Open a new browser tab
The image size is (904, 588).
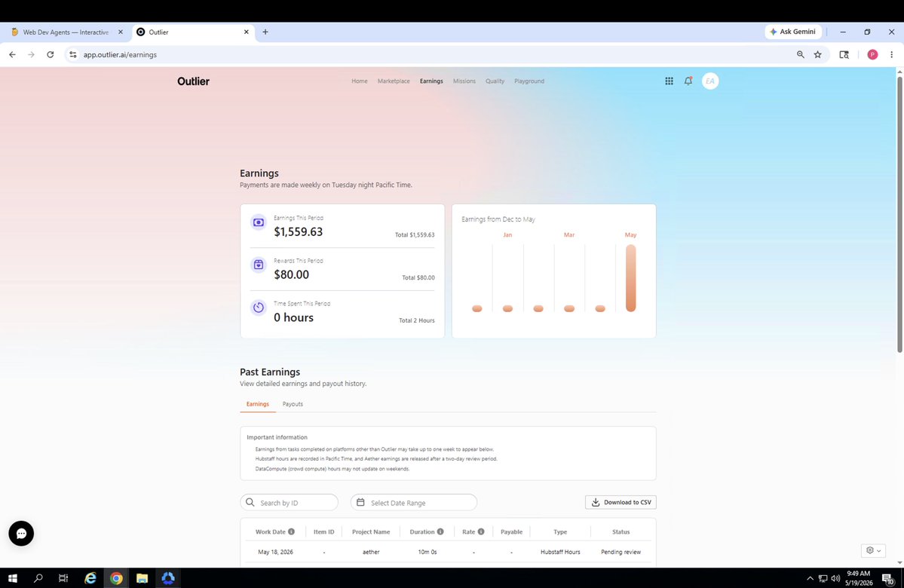[265, 32]
